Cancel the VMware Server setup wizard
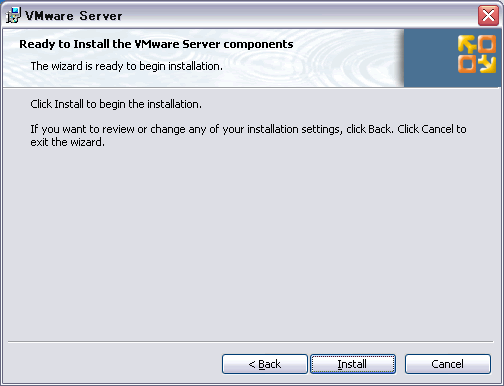This screenshot has height=386, width=504. click(x=448, y=364)
